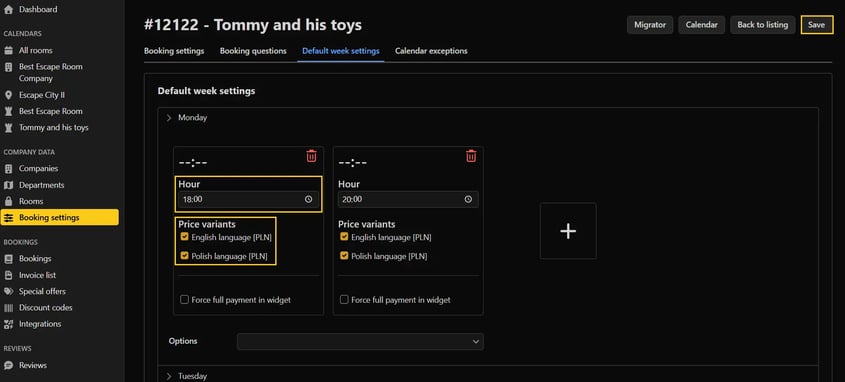
Task: Delete the 20:00 time slot with trash icon
Action: point(471,156)
